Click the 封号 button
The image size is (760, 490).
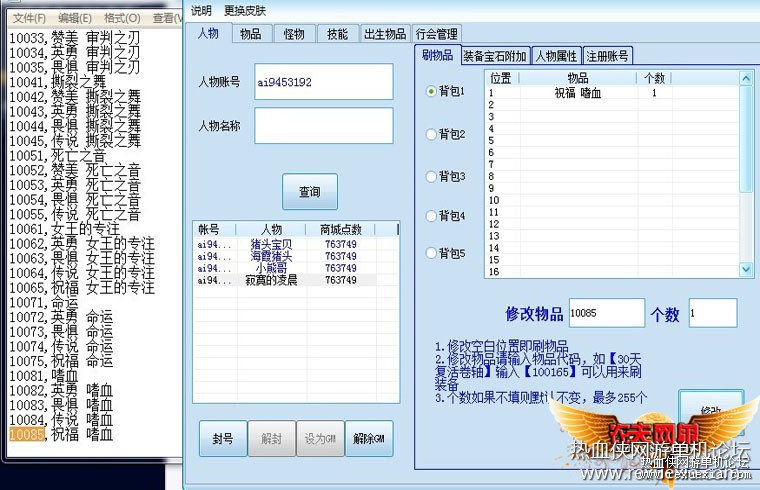click(223, 439)
